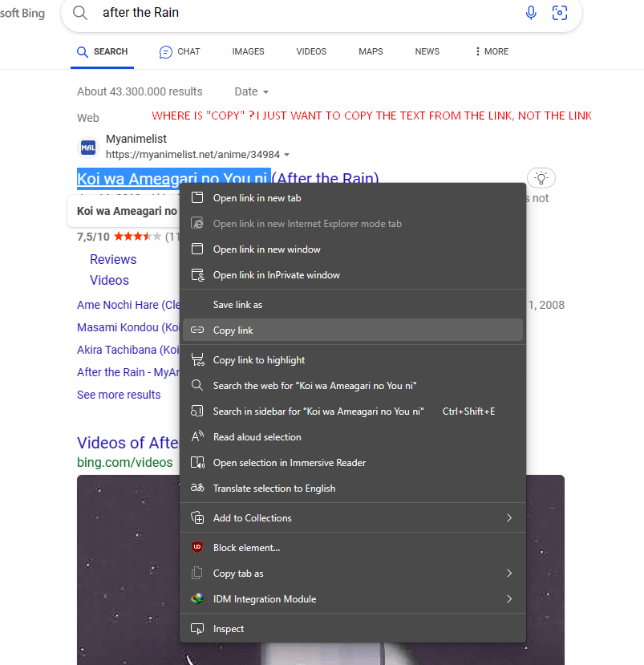
Task: Click the search magnifier in the search box
Action: coord(79,13)
